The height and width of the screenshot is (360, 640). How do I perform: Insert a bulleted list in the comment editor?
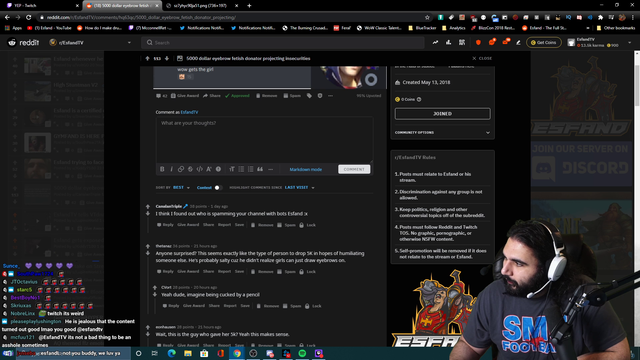(241, 169)
